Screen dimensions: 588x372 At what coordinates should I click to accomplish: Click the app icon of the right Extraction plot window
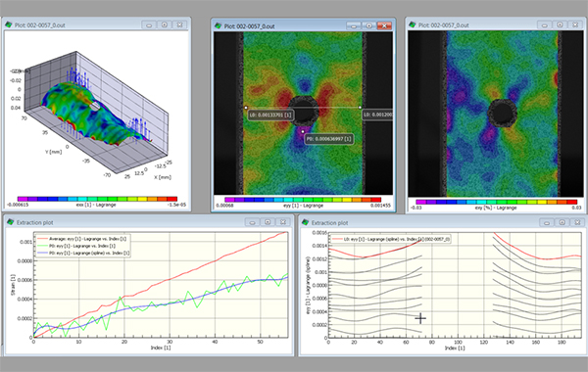pos(305,222)
